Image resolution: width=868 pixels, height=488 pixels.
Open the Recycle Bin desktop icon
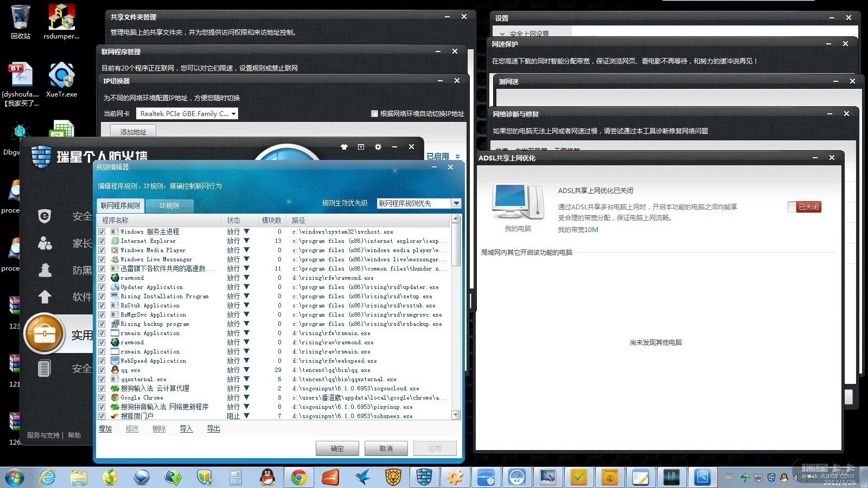[21, 22]
